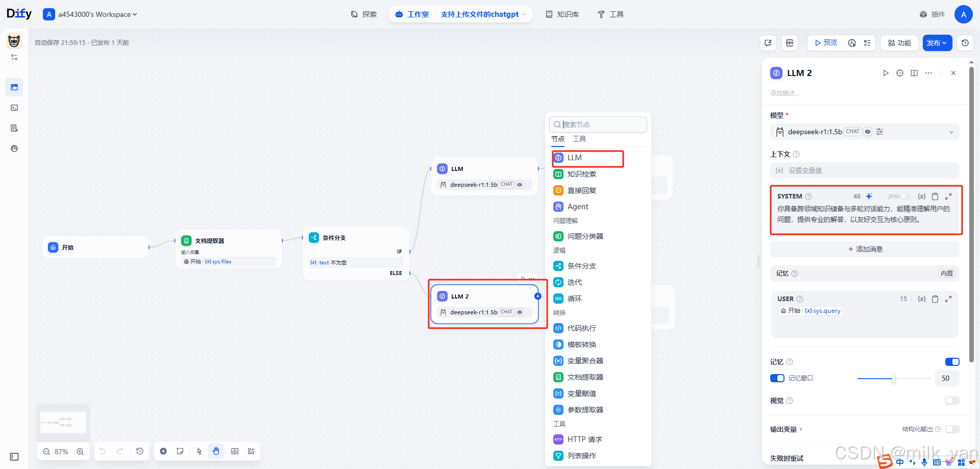Open help docs book icon in LLM 2 panel
The image size is (980, 469).
click(914, 73)
